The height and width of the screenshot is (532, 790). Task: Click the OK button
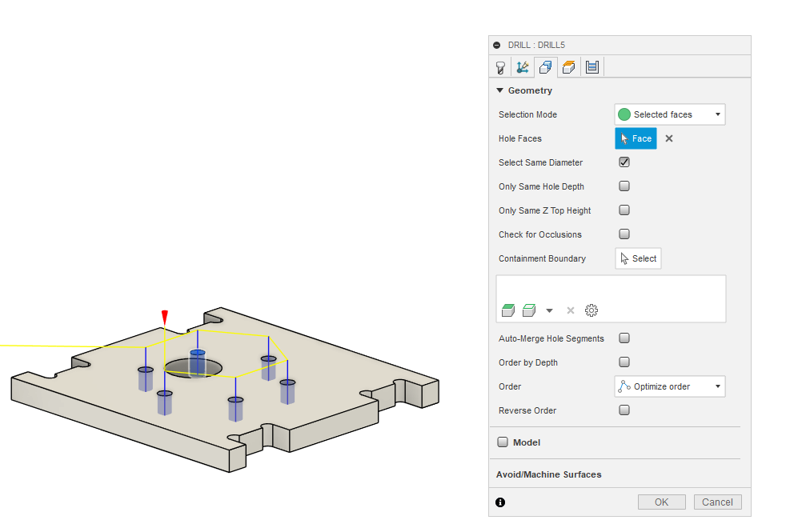click(661, 502)
